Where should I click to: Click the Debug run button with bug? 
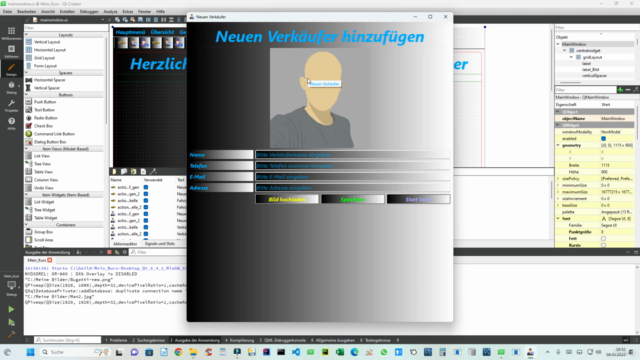coord(11,322)
